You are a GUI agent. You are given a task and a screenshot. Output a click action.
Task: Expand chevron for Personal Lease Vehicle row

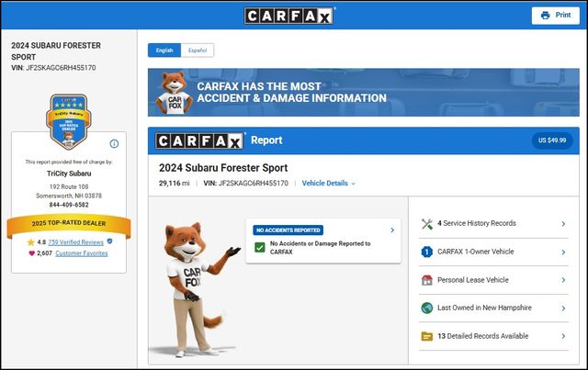click(x=563, y=280)
